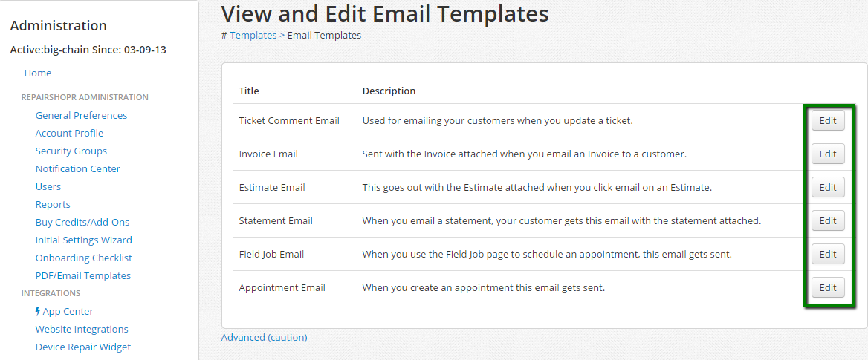
Task: Open Security Groups settings
Action: pos(71,151)
